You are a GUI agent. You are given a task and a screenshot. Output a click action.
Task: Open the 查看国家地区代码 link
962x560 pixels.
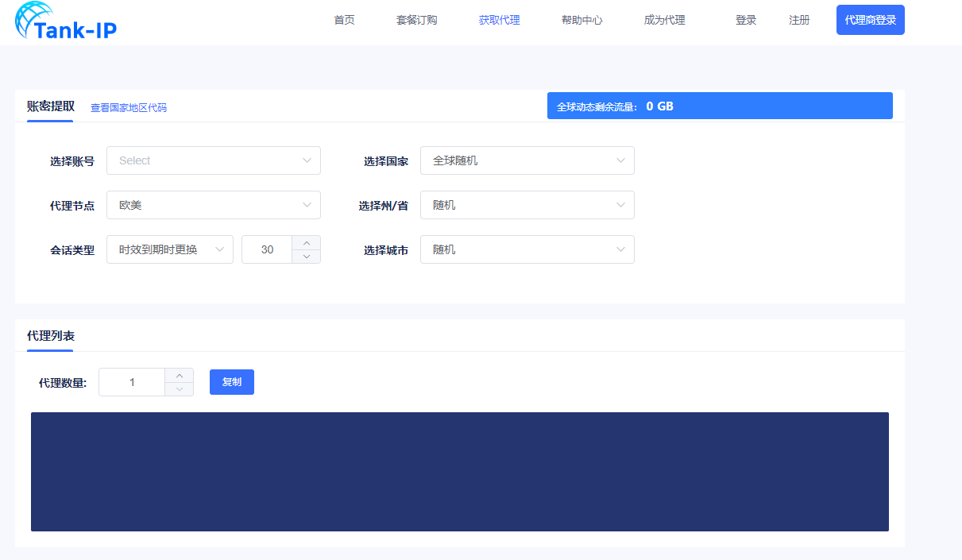pyautogui.click(x=128, y=106)
